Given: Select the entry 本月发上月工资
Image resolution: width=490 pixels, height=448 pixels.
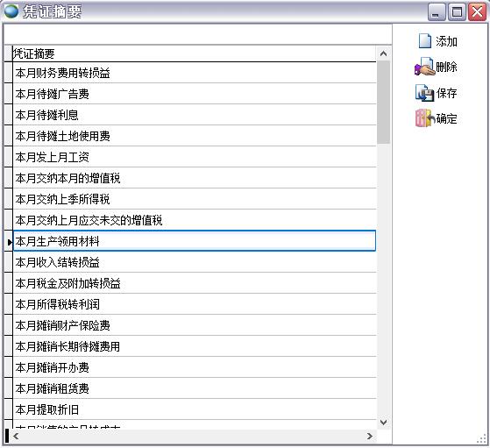Looking at the screenshot, I should coord(195,157).
